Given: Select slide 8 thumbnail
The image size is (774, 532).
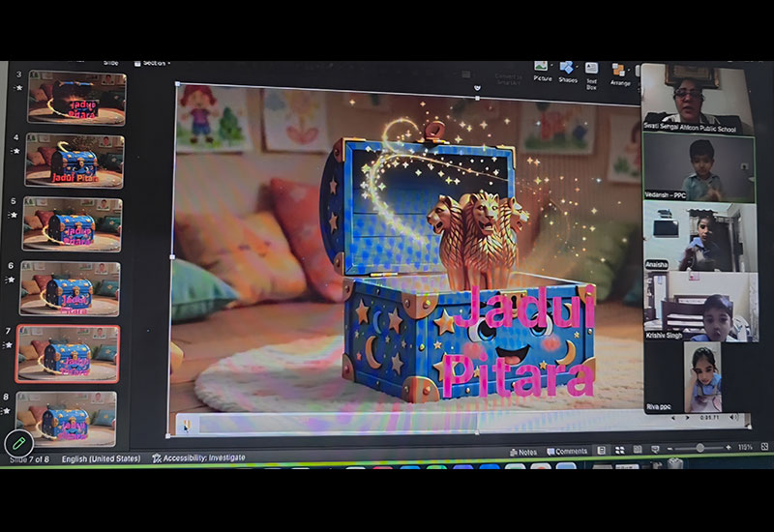Looking at the screenshot, I should coord(66,419).
